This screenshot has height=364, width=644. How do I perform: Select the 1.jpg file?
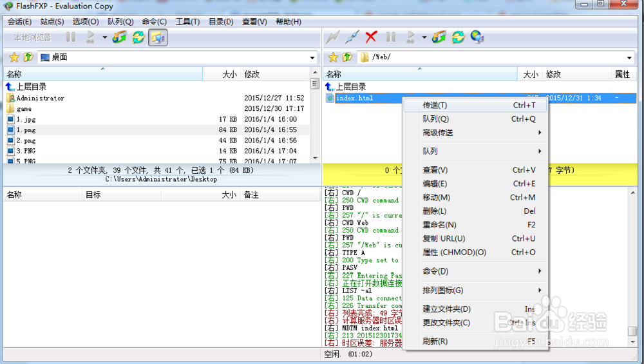click(x=26, y=120)
